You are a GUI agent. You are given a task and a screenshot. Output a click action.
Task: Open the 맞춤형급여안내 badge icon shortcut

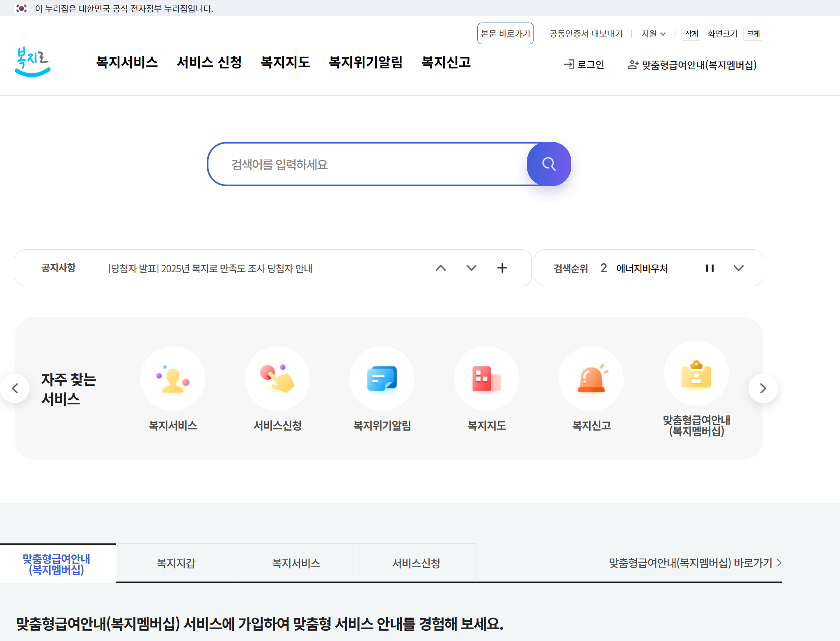(696, 374)
